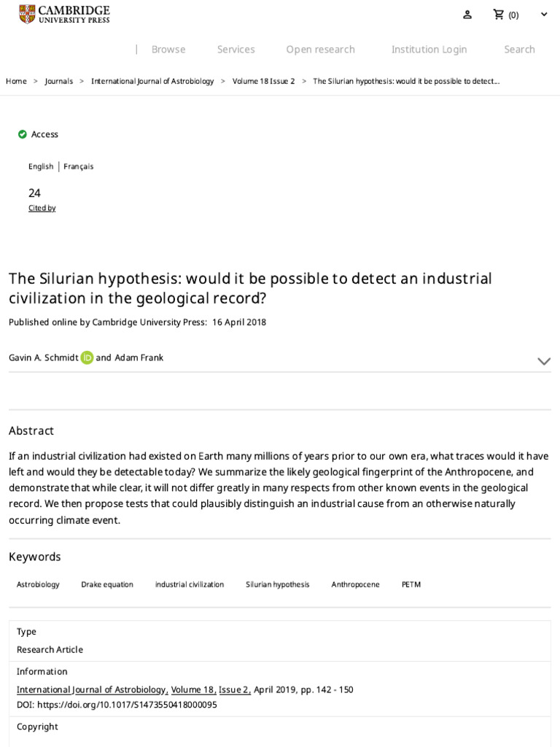Click the green Access checkmark icon

[x=23, y=134]
